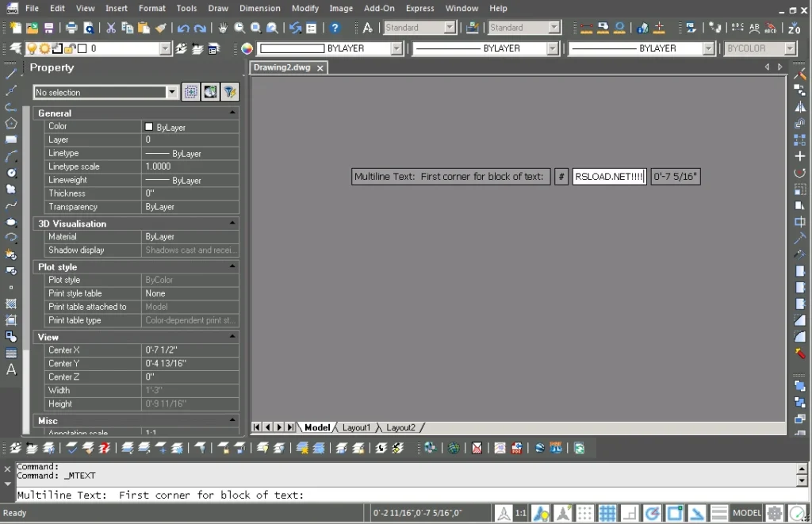Select the Polygon draw tool
Viewport: 812px width, 524px height.
pos(11,123)
